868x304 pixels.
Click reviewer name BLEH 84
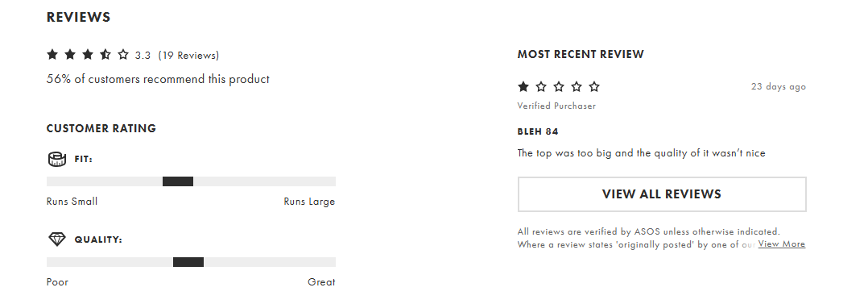pos(538,131)
